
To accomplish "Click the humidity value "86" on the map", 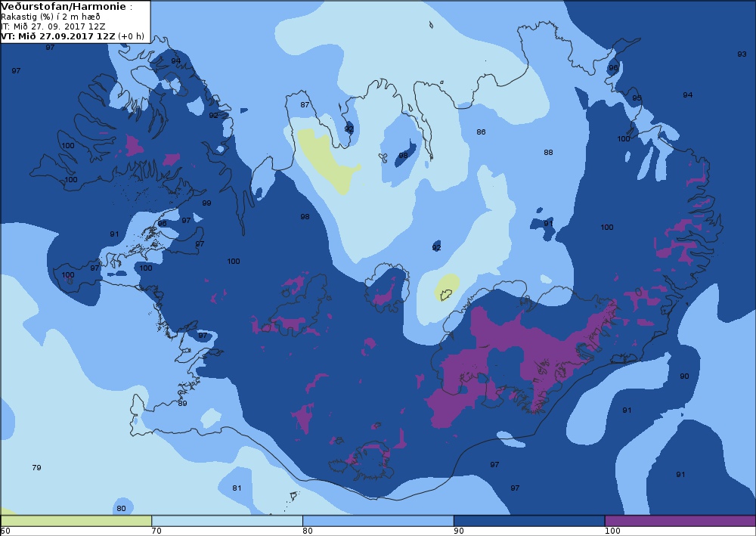I will (x=481, y=132).
